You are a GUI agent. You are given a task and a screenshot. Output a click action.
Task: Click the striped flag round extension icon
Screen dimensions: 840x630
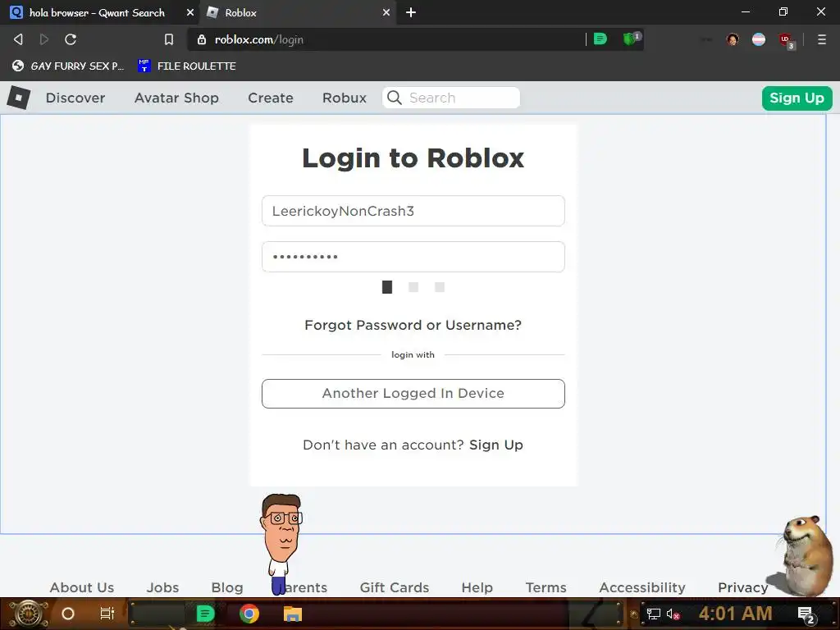759,39
